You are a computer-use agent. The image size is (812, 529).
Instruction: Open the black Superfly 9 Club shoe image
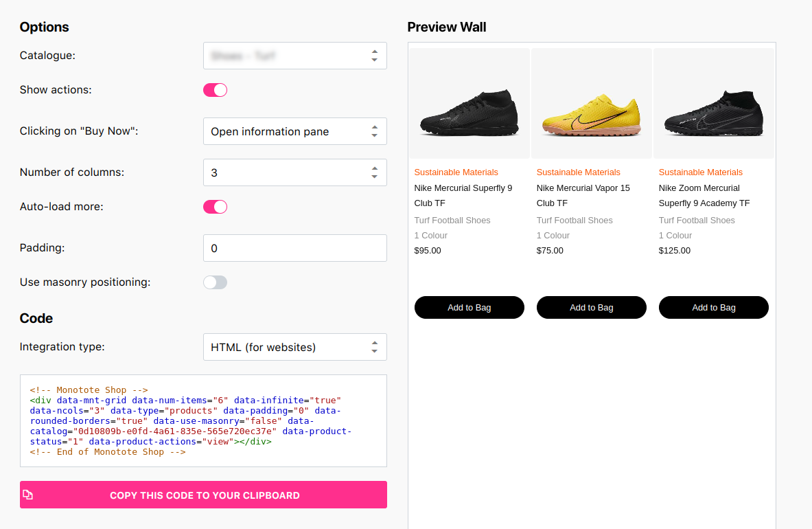point(469,104)
